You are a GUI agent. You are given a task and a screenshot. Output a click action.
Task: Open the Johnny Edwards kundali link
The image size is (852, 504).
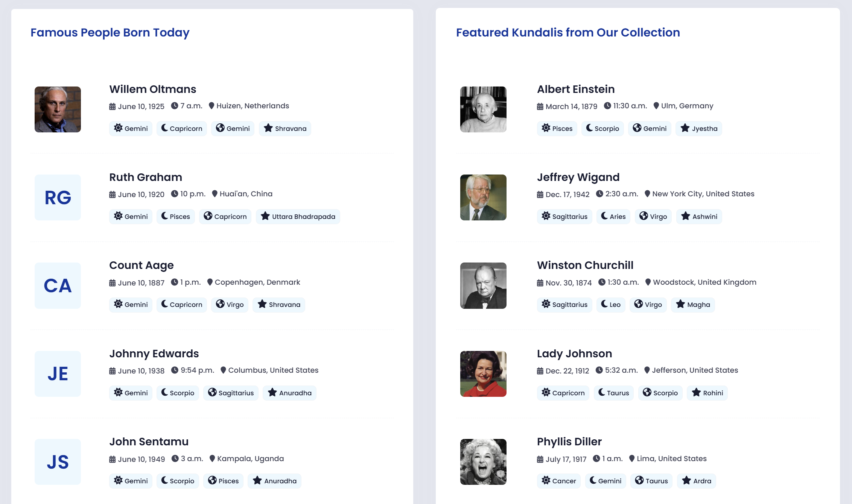tap(154, 354)
